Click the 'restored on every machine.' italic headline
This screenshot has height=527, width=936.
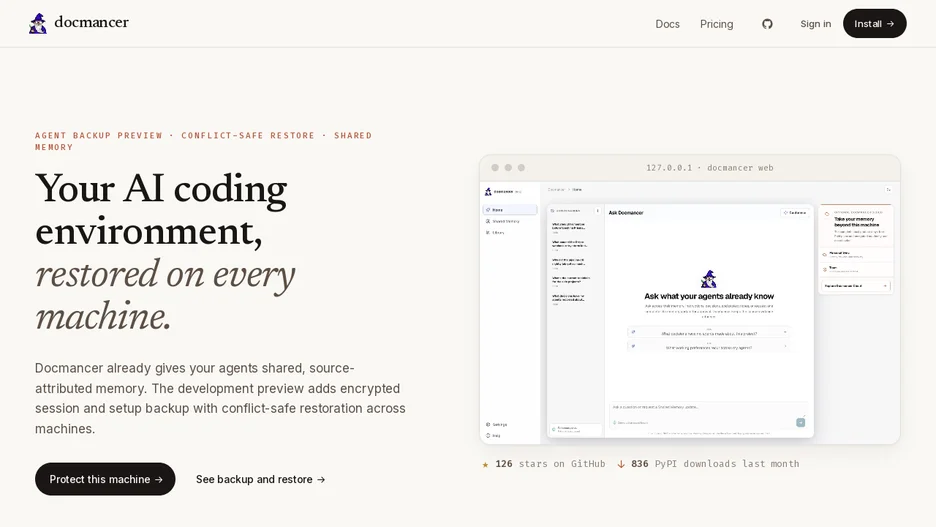[x=165, y=295]
